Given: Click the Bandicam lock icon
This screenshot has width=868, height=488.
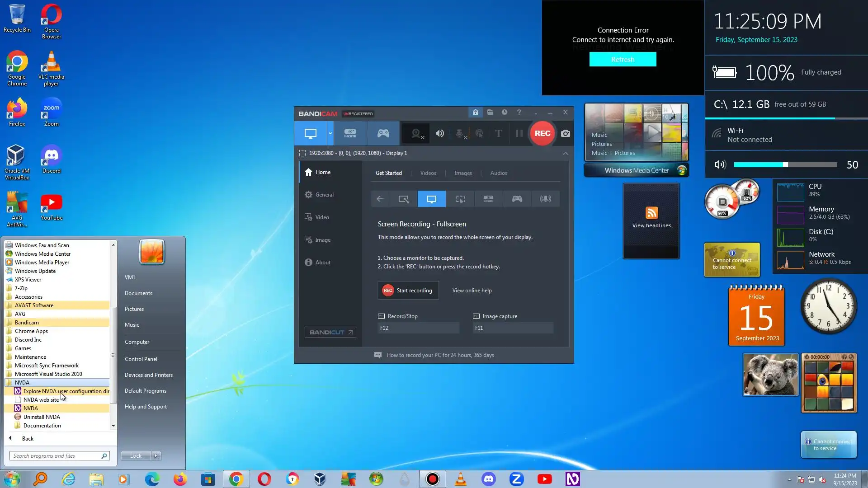Looking at the screenshot, I should pyautogui.click(x=476, y=112).
